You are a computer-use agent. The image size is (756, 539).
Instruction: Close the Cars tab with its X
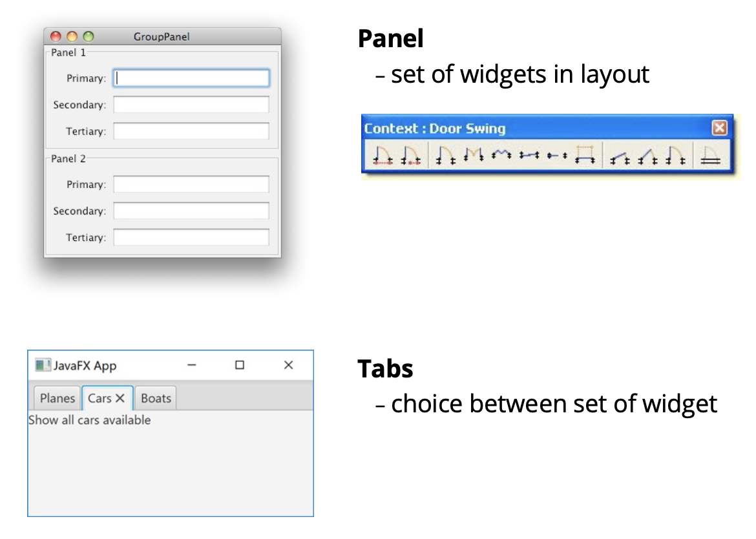pyautogui.click(x=120, y=398)
